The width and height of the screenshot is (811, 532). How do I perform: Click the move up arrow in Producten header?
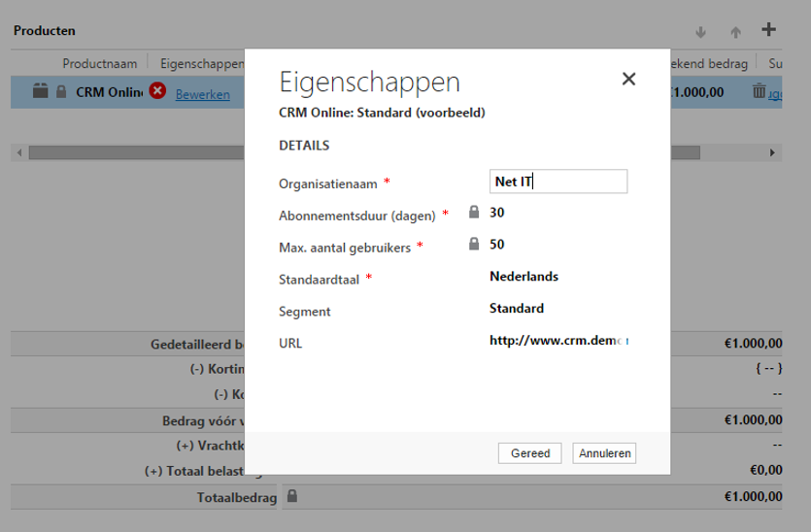click(x=735, y=32)
